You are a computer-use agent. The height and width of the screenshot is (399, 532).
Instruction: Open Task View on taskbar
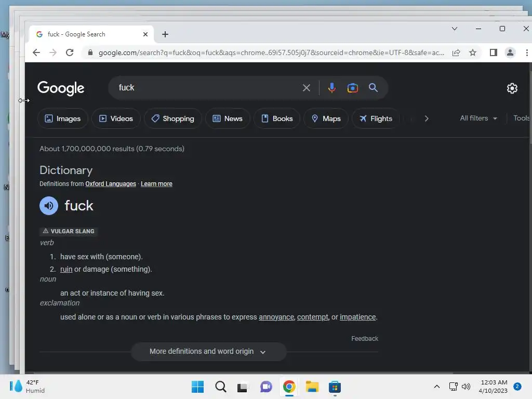tap(242, 387)
